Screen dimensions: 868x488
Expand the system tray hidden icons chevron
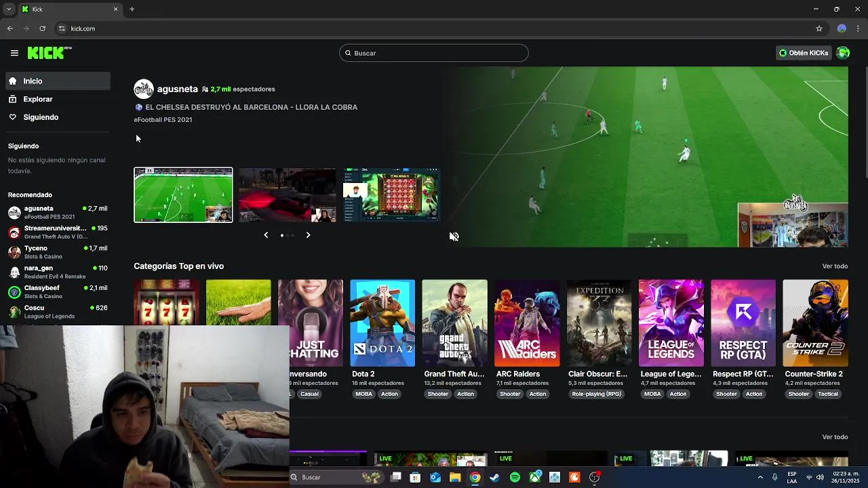coord(759,477)
